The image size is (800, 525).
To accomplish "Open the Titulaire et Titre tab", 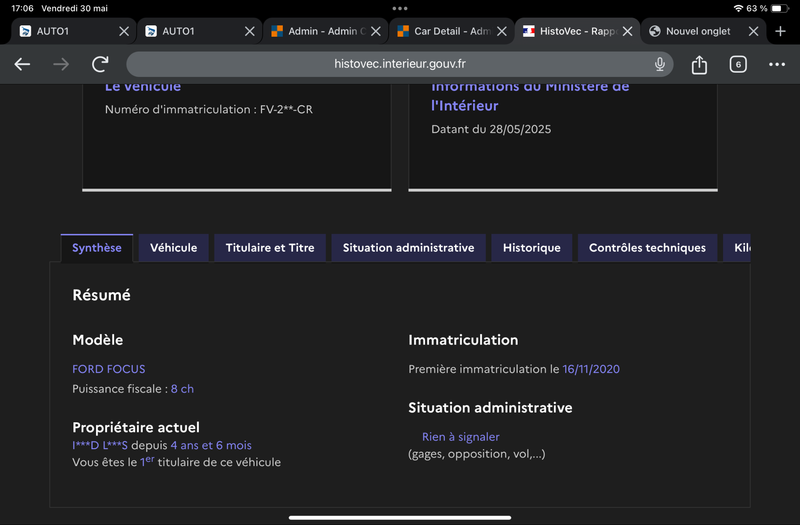I will 270,248.
